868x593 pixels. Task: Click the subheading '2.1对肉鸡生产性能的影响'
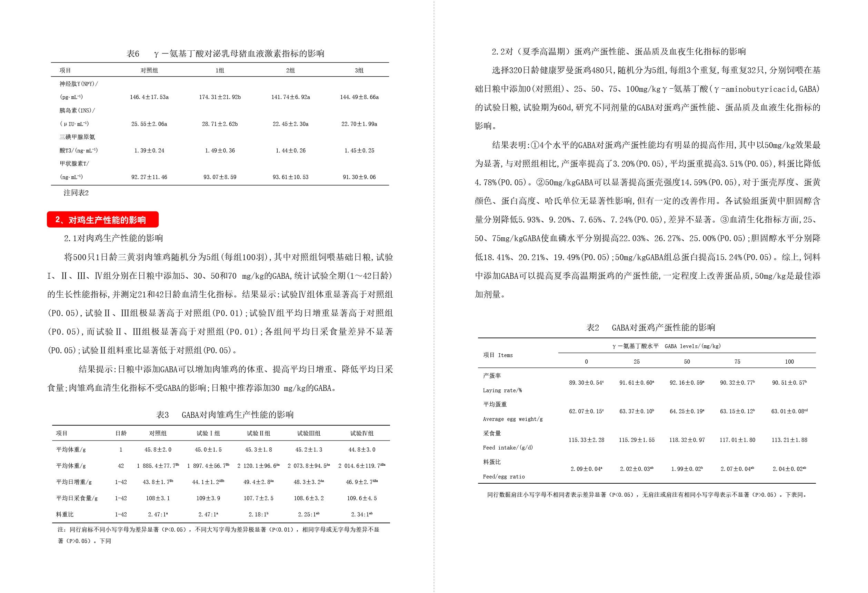(113, 238)
